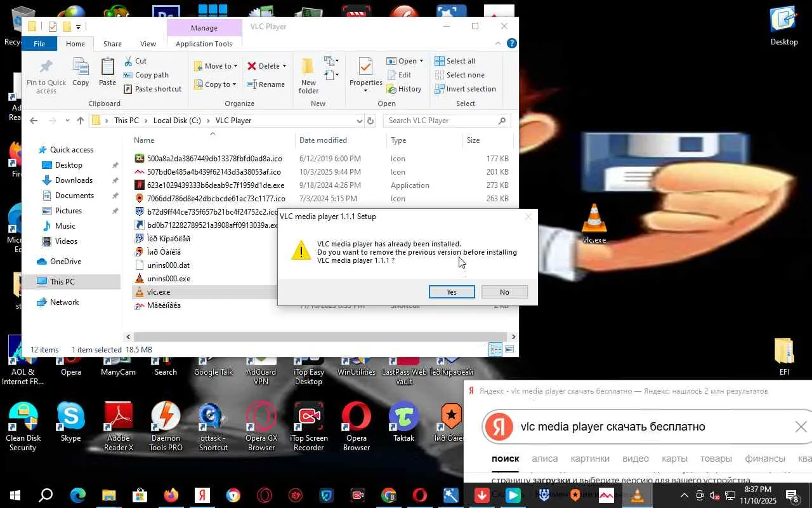The width and height of the screenshot is (812, 508).
Task: Open File Explorer Help question mark icon
Action: coord(511,44)
